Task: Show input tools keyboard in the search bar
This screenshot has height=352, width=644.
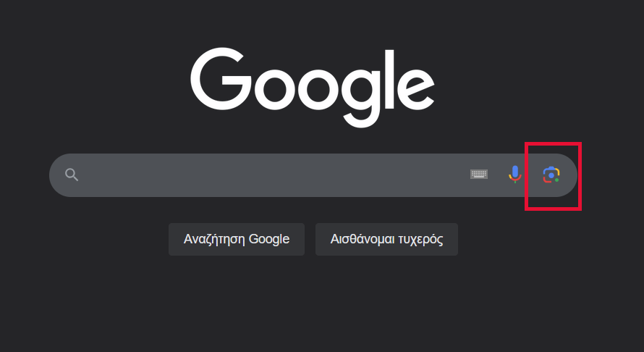Action: [479, 175]
